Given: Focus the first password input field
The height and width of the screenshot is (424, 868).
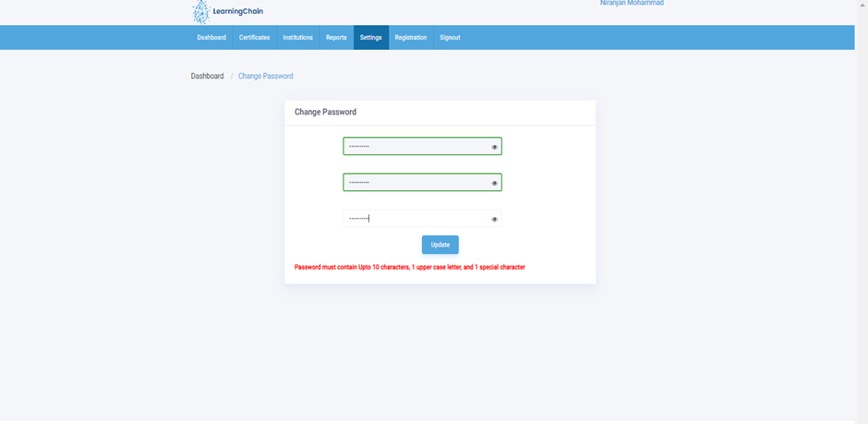Looking at the screenshot, I should click(x=416, y=146).
